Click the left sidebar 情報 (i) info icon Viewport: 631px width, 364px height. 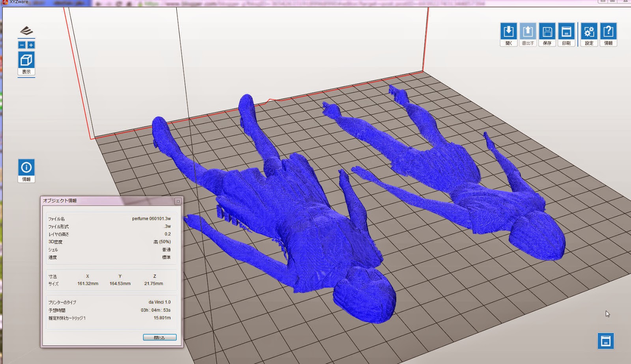click(x=26, y=171)
